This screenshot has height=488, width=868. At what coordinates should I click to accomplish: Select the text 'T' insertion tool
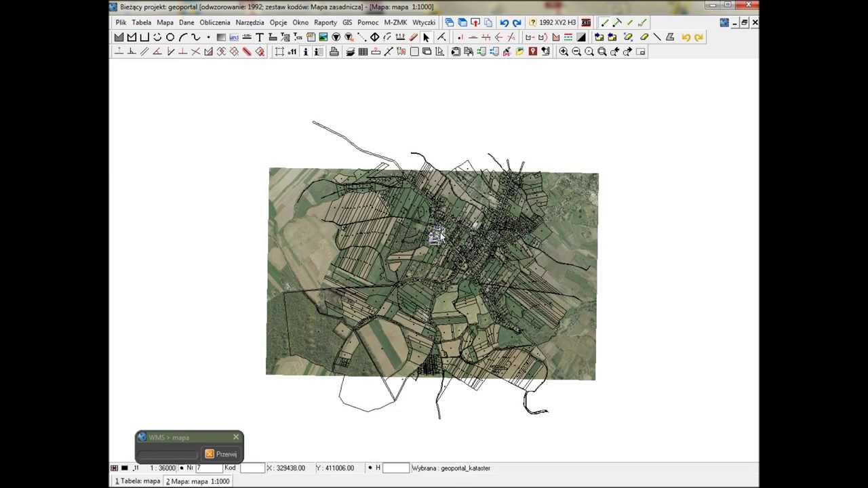click(x=260, y=37)
